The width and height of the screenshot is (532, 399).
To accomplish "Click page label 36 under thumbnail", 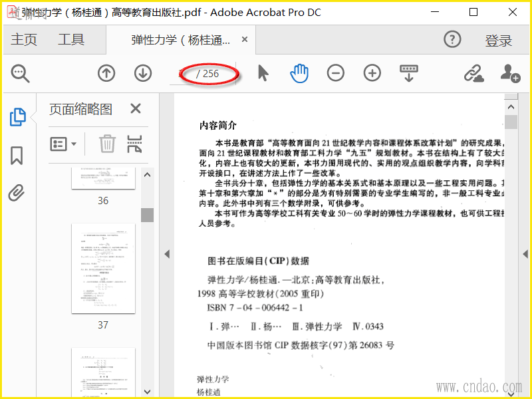I will tap(103, 201).
